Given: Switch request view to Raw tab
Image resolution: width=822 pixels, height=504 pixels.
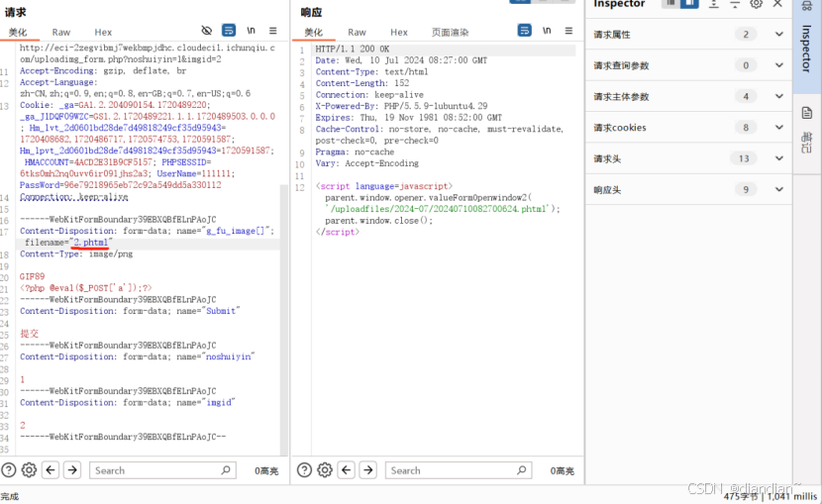Looking at the screenshot, I should (x=60, y=32).
